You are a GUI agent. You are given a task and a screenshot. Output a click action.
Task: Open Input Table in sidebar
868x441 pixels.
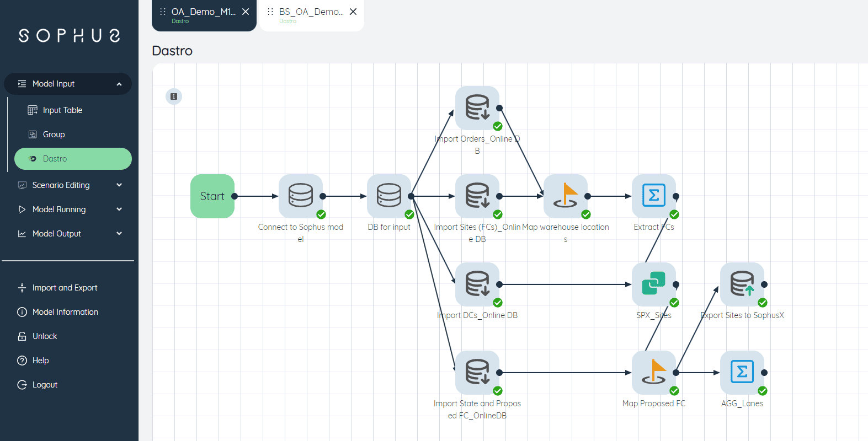(x=62, y=110)
